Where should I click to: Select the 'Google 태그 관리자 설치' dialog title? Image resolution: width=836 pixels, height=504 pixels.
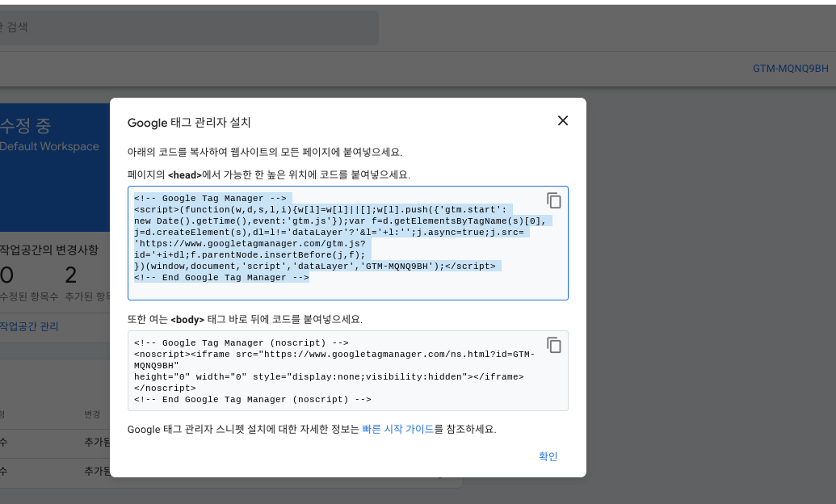(x=189, y=123)
